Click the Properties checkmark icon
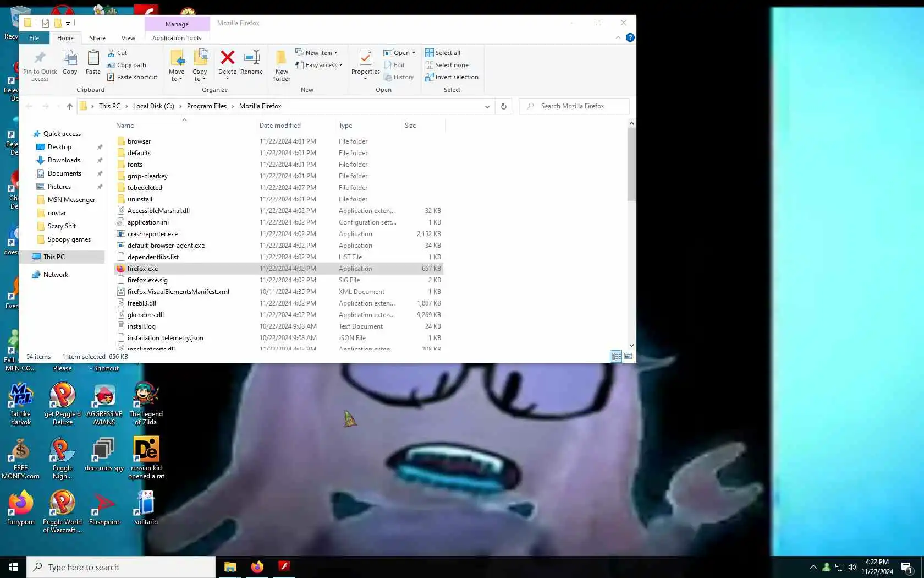 [365, 57]
